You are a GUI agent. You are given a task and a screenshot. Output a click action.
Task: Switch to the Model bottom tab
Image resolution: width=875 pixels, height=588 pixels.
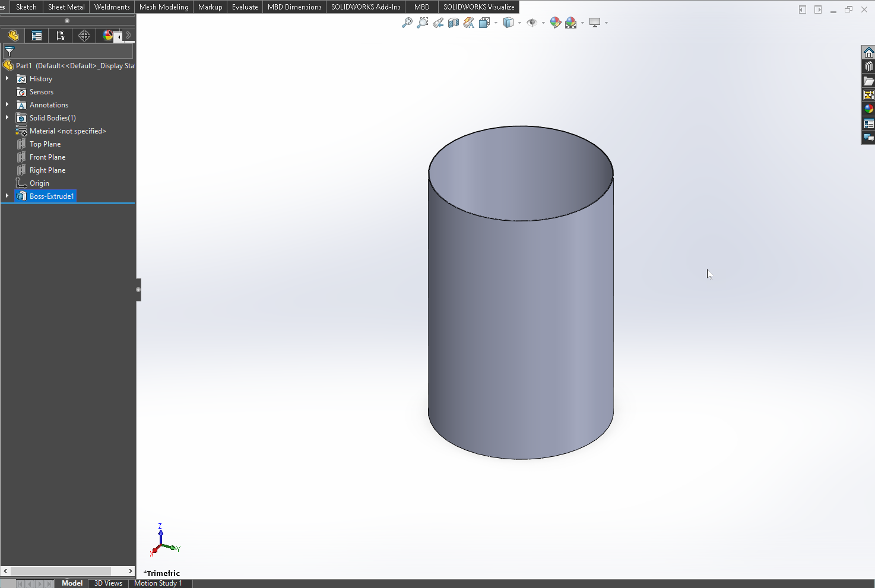pos(72,583)
